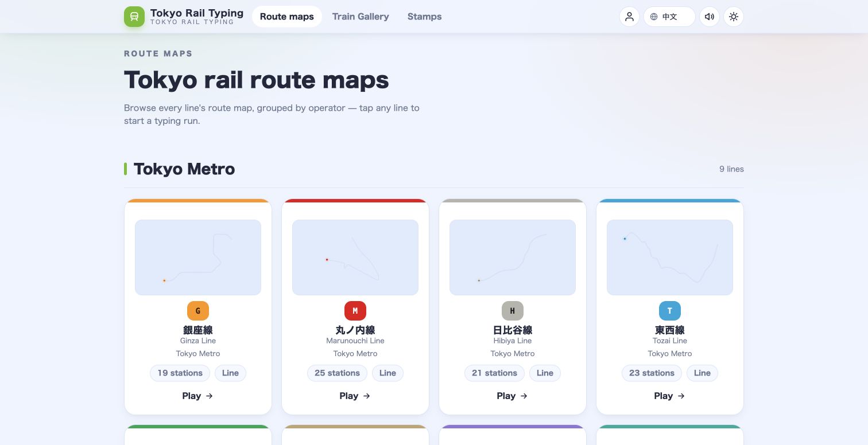Image resolution: width=868 pixels, height=445 pixels.
Task: Click the green train logo icon
Action: (x=134, y=17)
